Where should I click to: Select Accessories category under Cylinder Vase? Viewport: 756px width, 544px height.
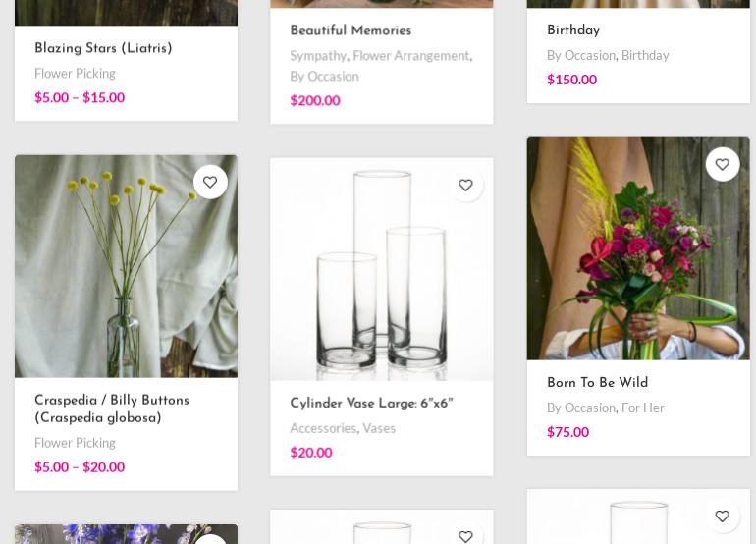pos(323,428)
